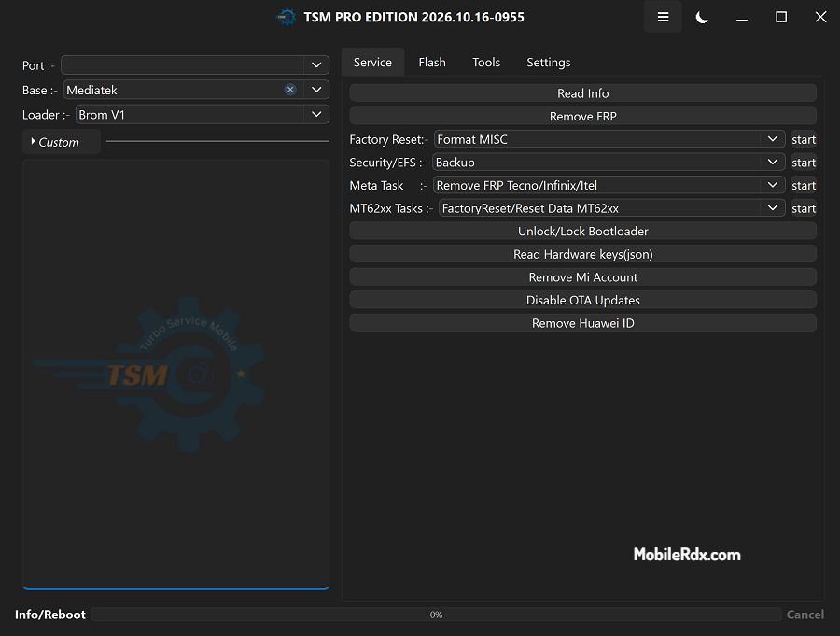Click Read Hardware keys(json)

pos(582,254)
